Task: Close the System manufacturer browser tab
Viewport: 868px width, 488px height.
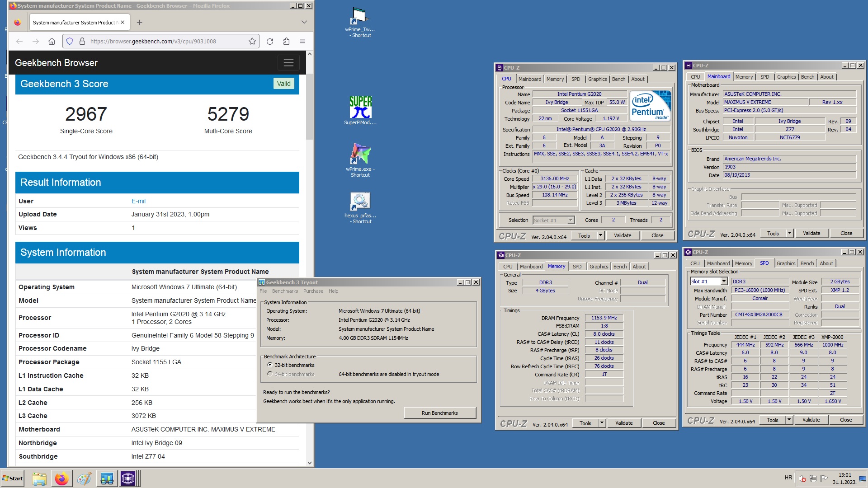Action: click(x=123, y=22)
